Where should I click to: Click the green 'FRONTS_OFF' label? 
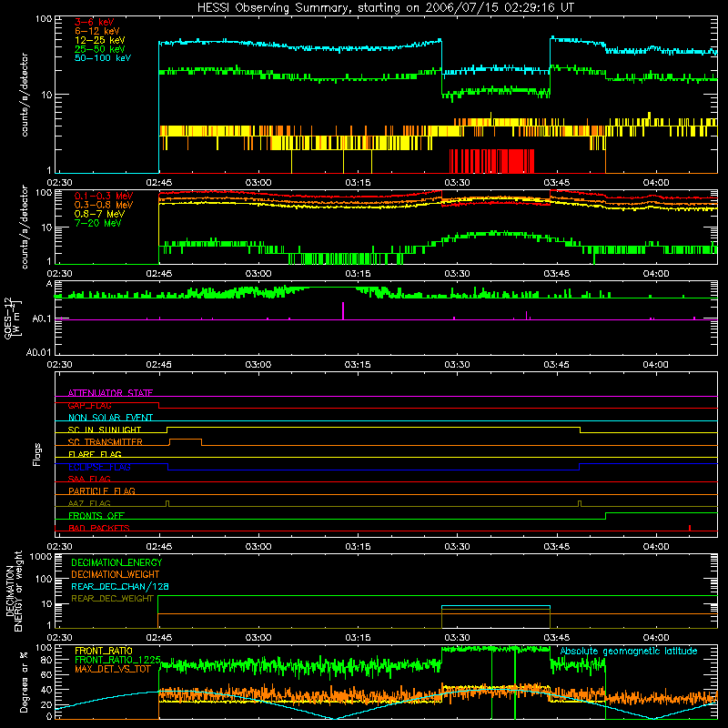[x=96, y=515]
